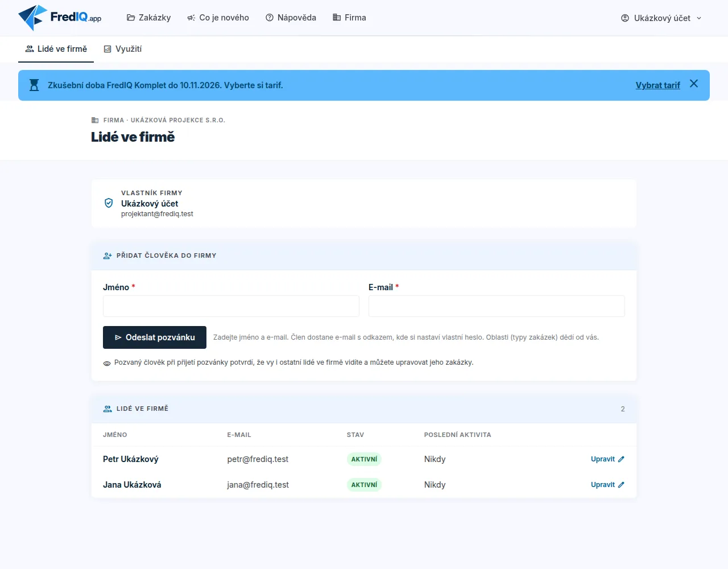
Task: Open the Nápověda help menu item
Action: point(291,18)
